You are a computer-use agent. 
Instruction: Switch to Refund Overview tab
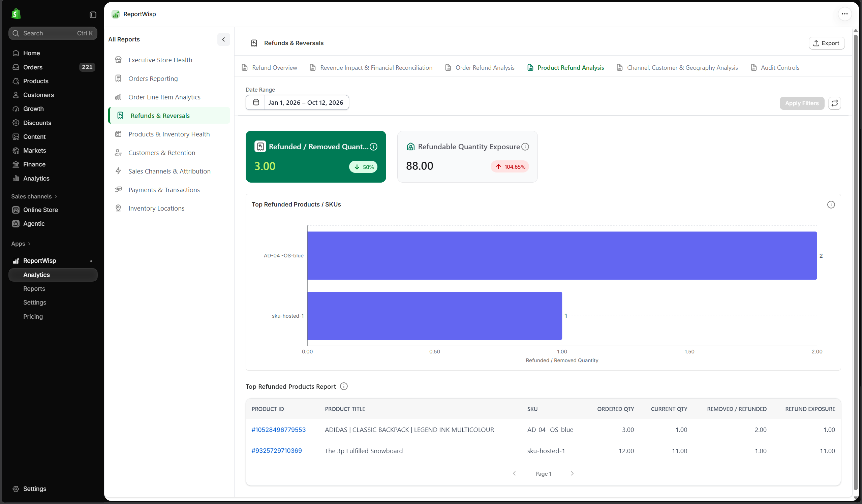click(x=270, y=67)
